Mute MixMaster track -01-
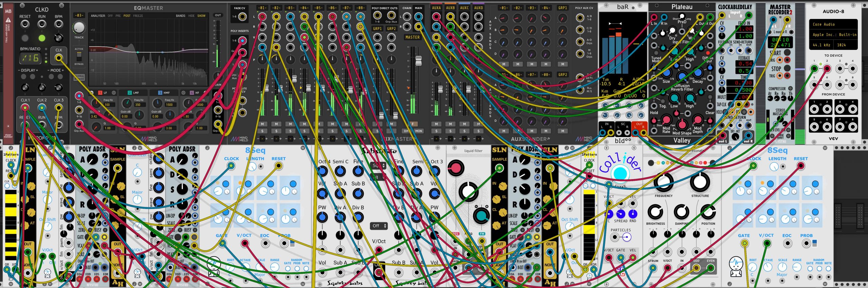Viewport: 868px width, 288px height. (262, 124)
